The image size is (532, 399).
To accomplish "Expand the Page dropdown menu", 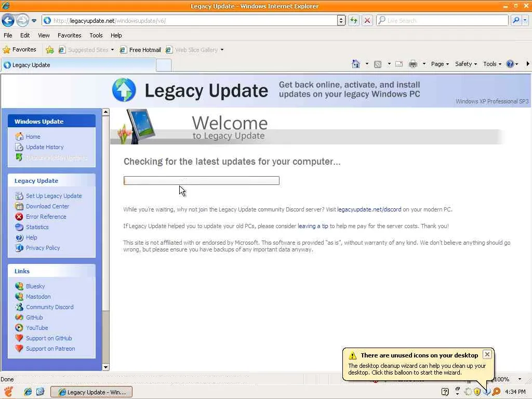I will (440, 64).
